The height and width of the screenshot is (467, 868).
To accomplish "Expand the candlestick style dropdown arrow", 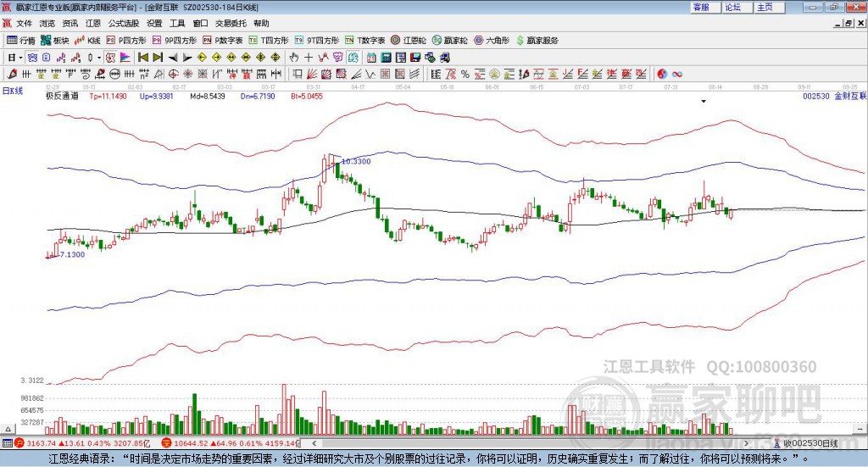I will point(99,58).
